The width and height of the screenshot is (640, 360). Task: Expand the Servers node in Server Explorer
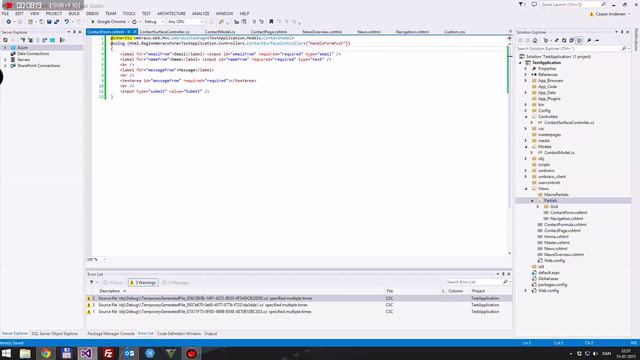pos(5,60)
